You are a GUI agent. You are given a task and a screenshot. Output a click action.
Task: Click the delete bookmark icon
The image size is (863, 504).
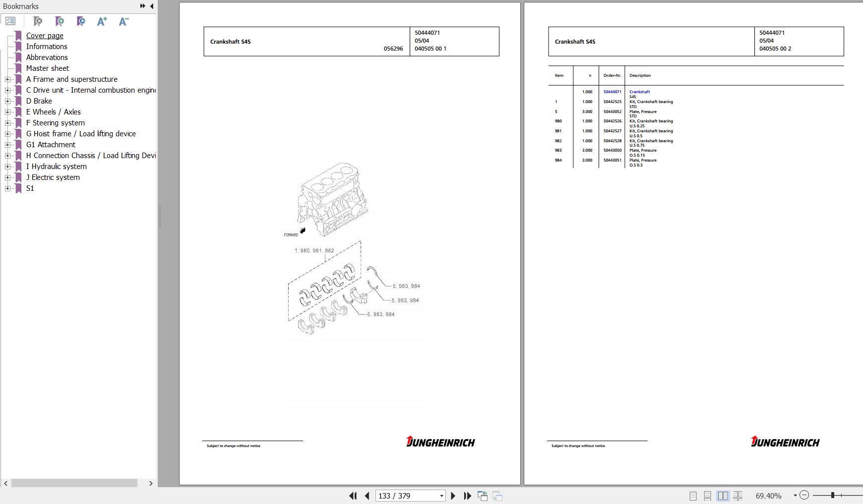pyautogui.click(x=38, y=21)
